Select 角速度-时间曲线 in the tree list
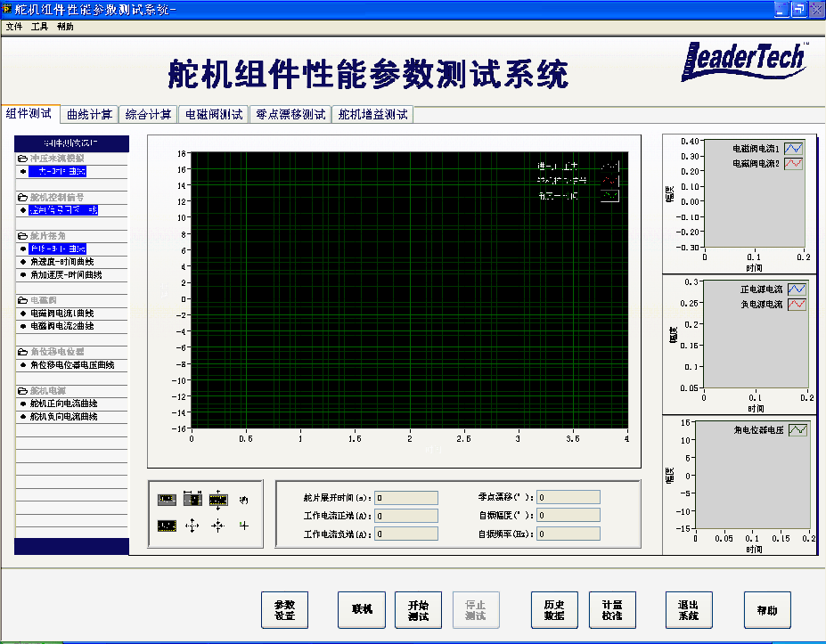 click(61, 262)
